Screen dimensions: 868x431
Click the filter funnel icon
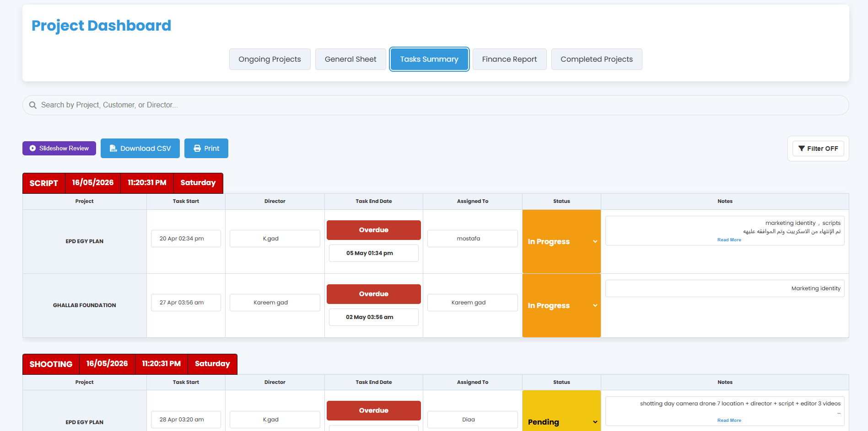[x=802, y=149]
